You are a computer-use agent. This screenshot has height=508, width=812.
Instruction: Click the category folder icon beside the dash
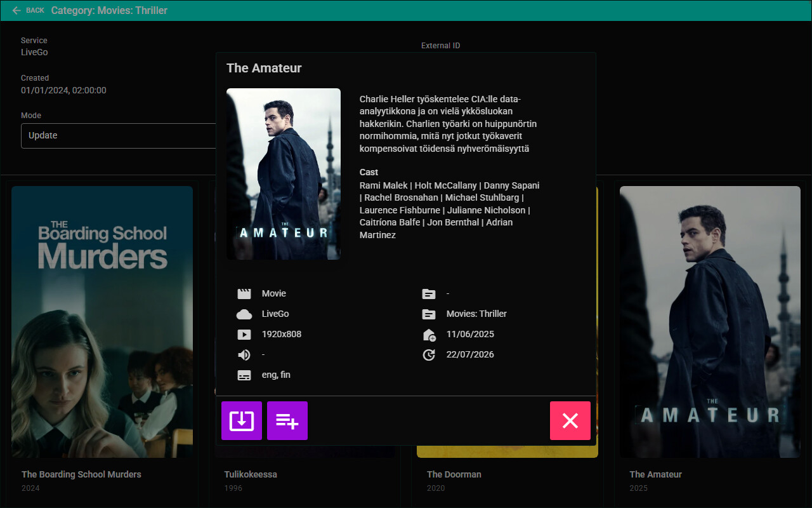[429, 293]
